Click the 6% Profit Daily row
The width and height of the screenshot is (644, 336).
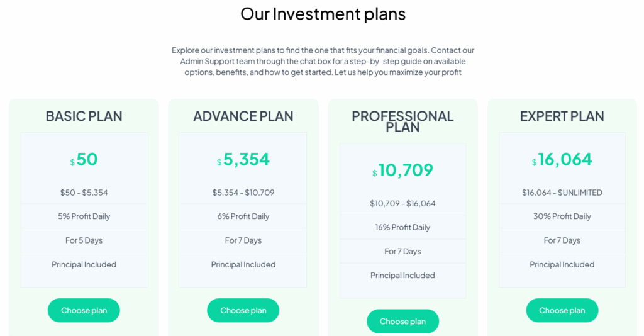click(x=243, y=216)
